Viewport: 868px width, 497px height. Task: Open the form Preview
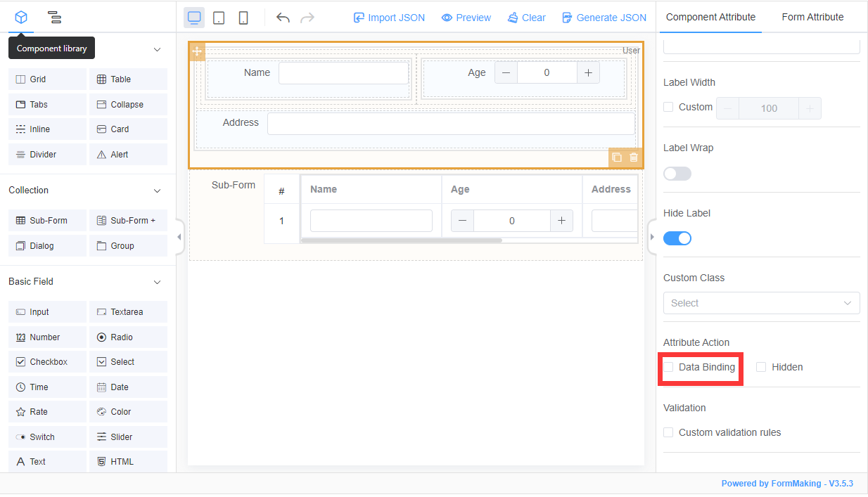click(x=466, y=18)
